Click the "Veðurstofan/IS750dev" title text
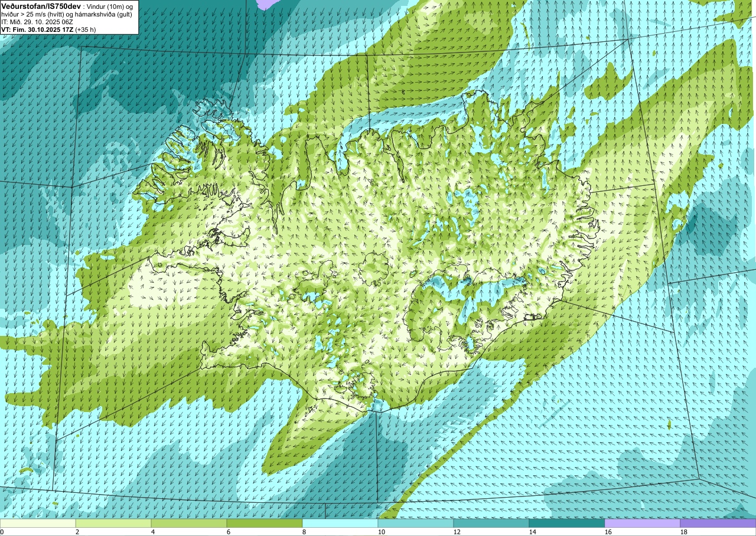This screenshot has height=536, width=756. (41, 5)
